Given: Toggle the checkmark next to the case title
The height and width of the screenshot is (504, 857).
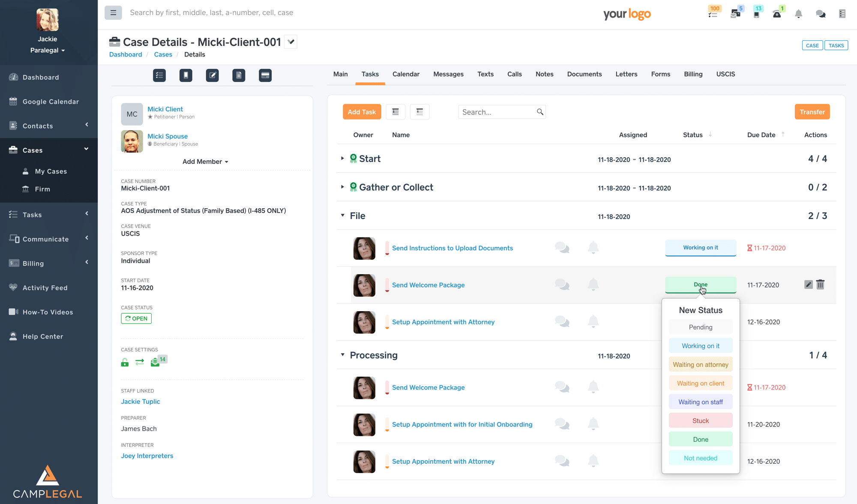Looking at the screenshot, I should click(x=291, y=42).
